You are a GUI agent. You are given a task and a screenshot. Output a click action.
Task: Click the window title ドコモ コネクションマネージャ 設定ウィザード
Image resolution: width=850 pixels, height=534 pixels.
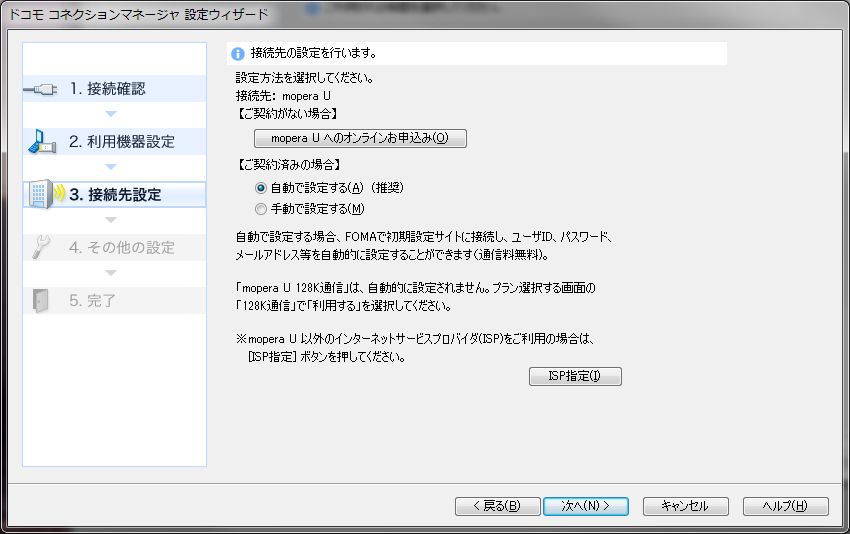point(139,14)
